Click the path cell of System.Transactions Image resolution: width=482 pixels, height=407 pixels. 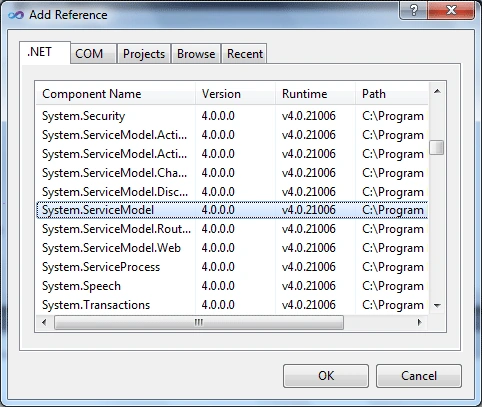pos(393,305)
